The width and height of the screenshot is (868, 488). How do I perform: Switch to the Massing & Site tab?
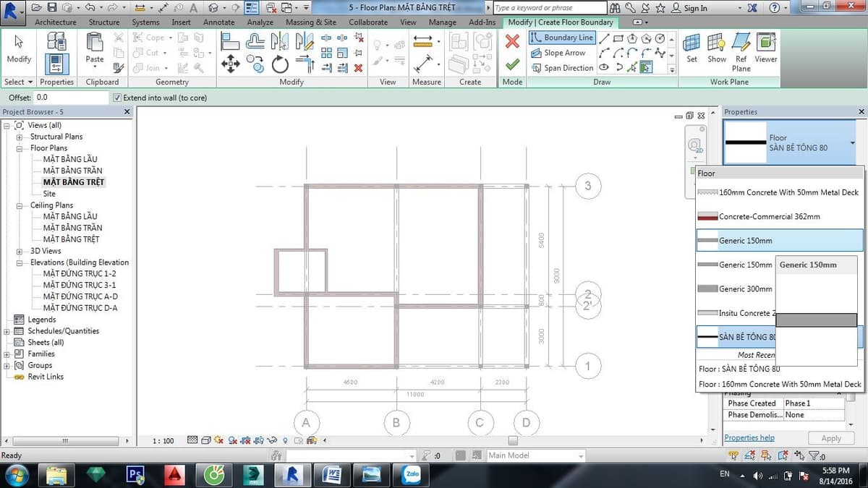tap(311, 22)
